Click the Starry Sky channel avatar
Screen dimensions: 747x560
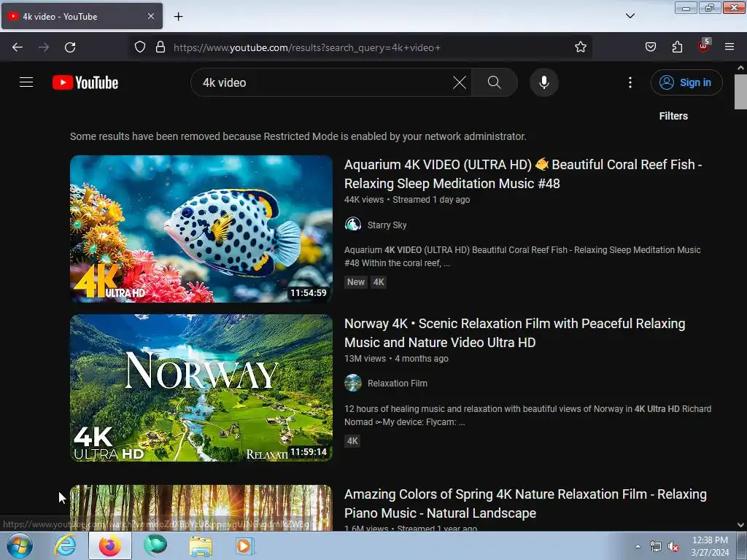click(x=353, y=224)
